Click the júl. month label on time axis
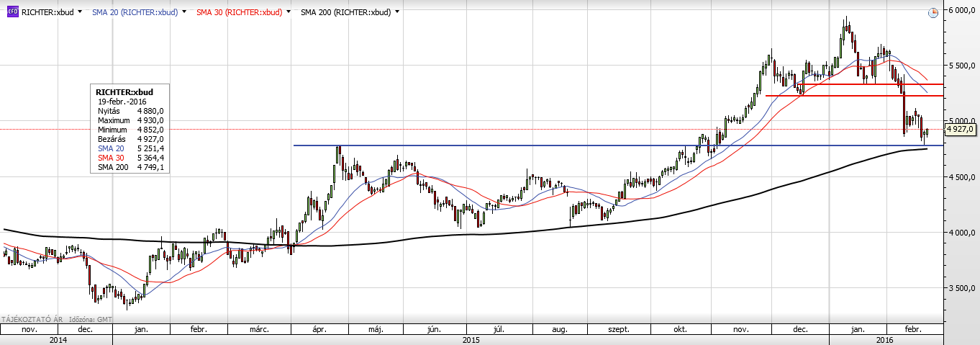This screenshot has width=980, height=345. [x=498, y=329]
